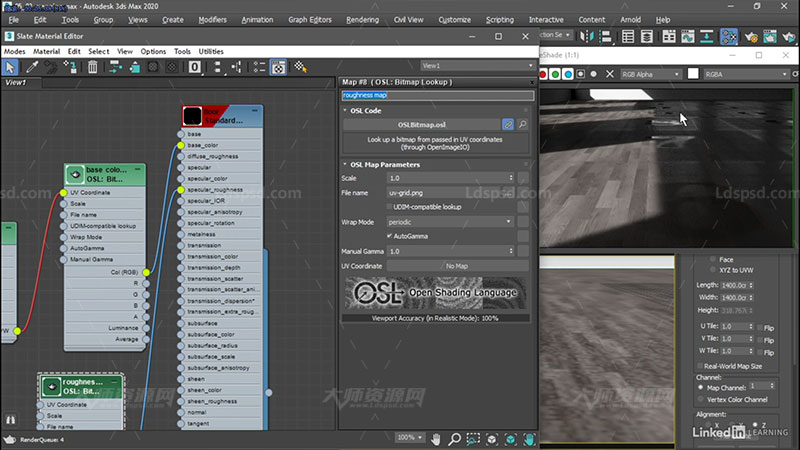The height and width of the screenshot is (450, 800).
Task: Open Rendered Frame Window icon
Action: pyautogui.click(x=770, y=37)
